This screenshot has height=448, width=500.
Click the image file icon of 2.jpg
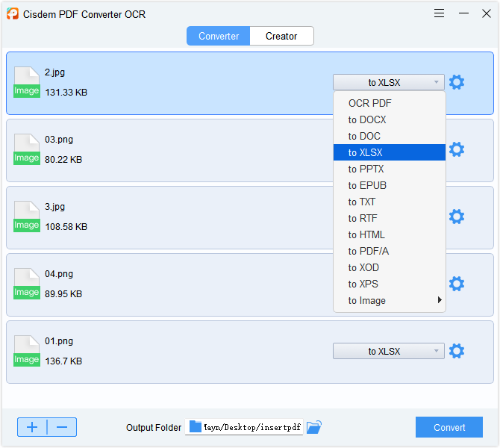[x=27, y=82]
